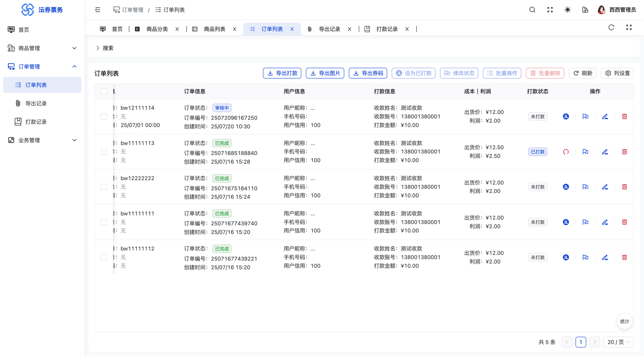Image resolution: width=644 pixels, height=356 pixels.
Task: Click delete trash icon for order bw12111114
Action: point(624,117)
